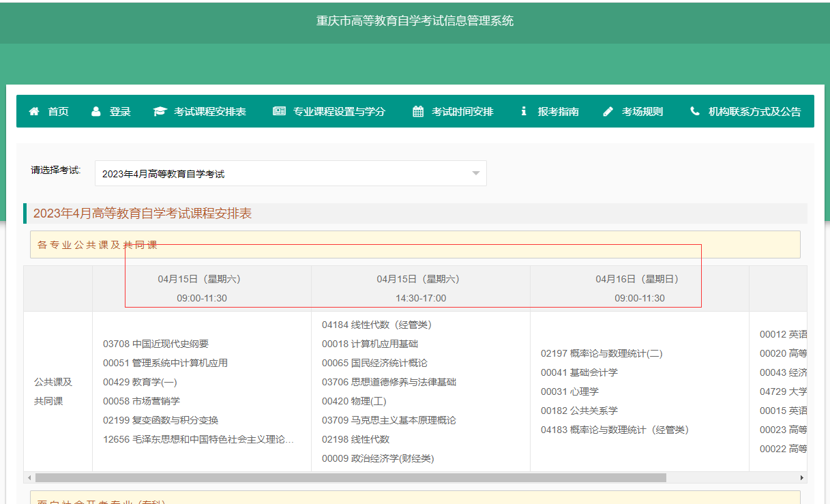830x504 pixels.
Task: Open the 首页 menu item
Action: [x=58, y=111]
